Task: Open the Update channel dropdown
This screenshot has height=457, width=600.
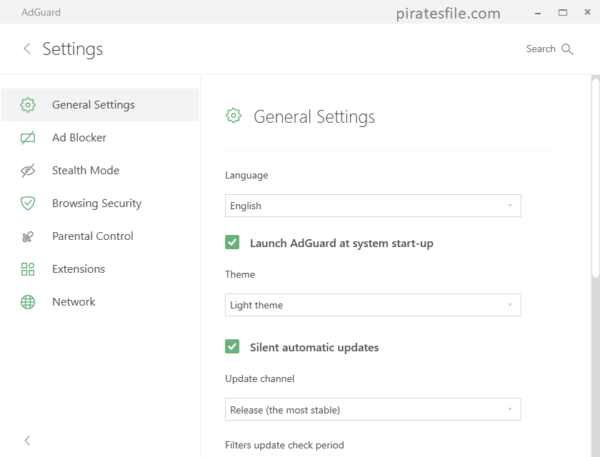Action: [x=373, y=410]
